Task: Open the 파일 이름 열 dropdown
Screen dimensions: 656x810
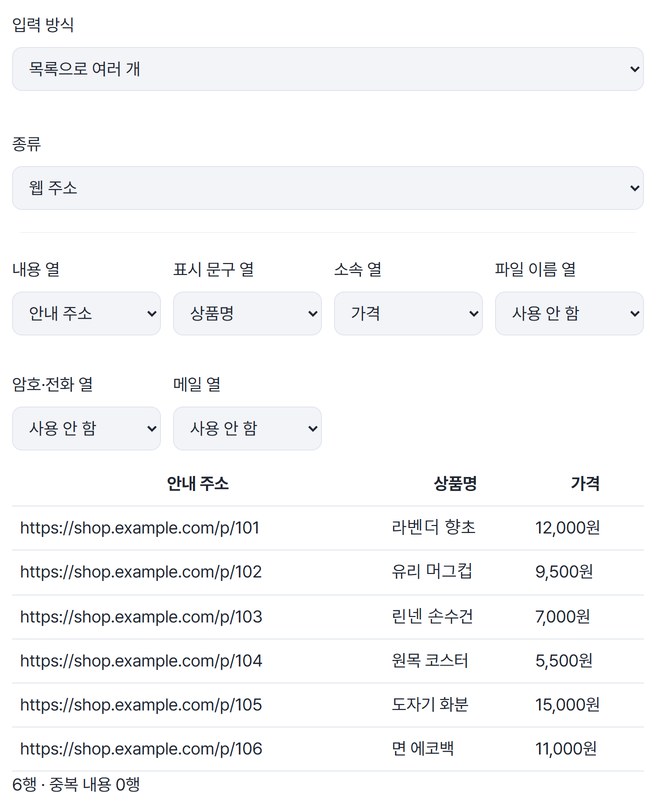Action: click(x=569, y=313)
